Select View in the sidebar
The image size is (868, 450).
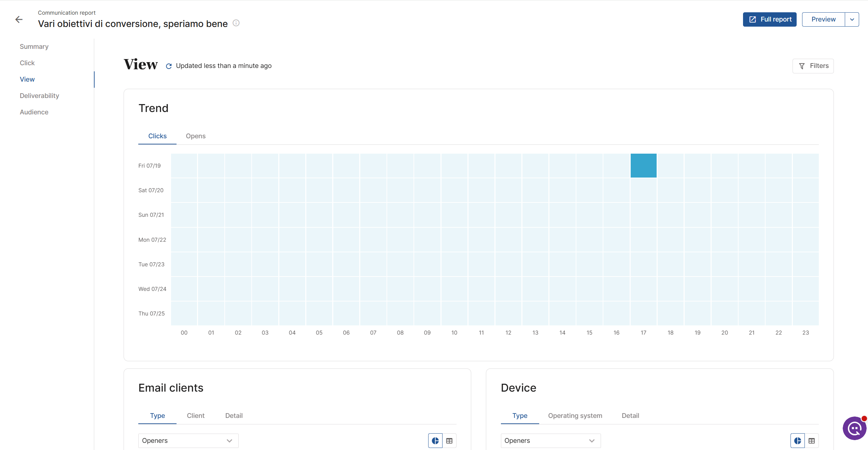coord(27,79)
